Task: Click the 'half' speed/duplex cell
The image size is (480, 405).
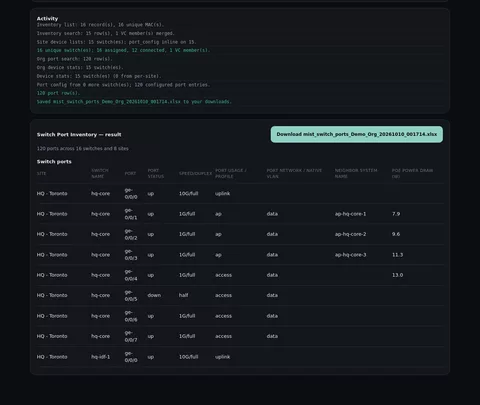Action: pos(183,295)
